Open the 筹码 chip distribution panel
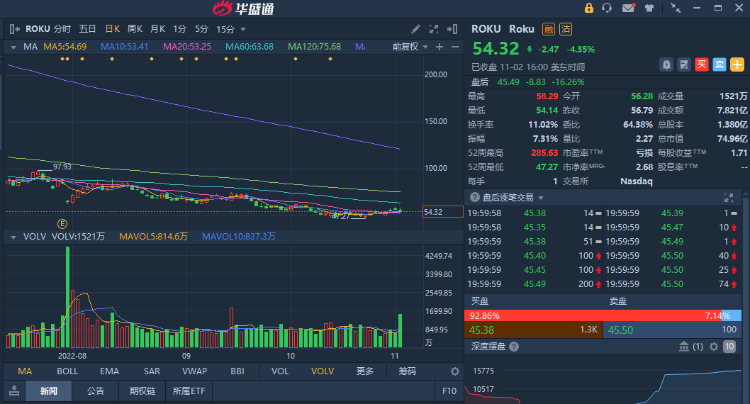The image size is (750, 404). click(407, 371)
